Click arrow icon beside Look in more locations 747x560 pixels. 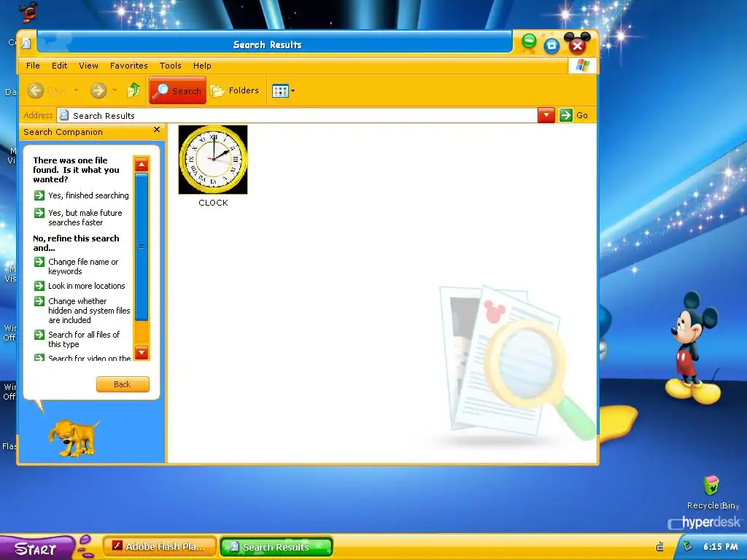(39, 286)
